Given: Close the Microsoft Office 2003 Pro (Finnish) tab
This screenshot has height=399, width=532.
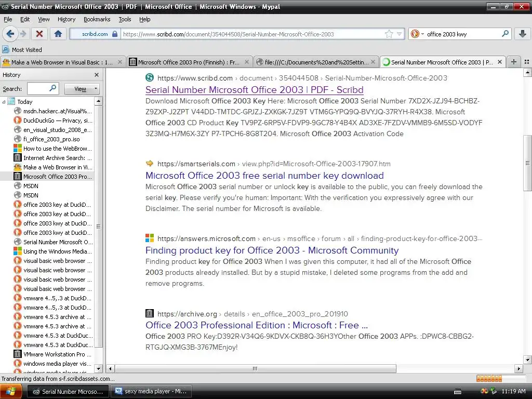Looking at the screenshot, I should (x=247, y=62).
